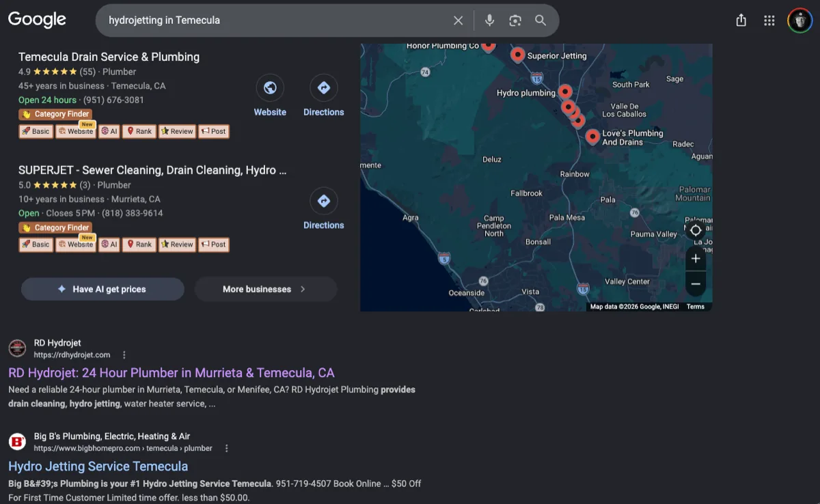Open Temecula Drain Service website globe icon
Screen dimensions: 820x504
270,87
